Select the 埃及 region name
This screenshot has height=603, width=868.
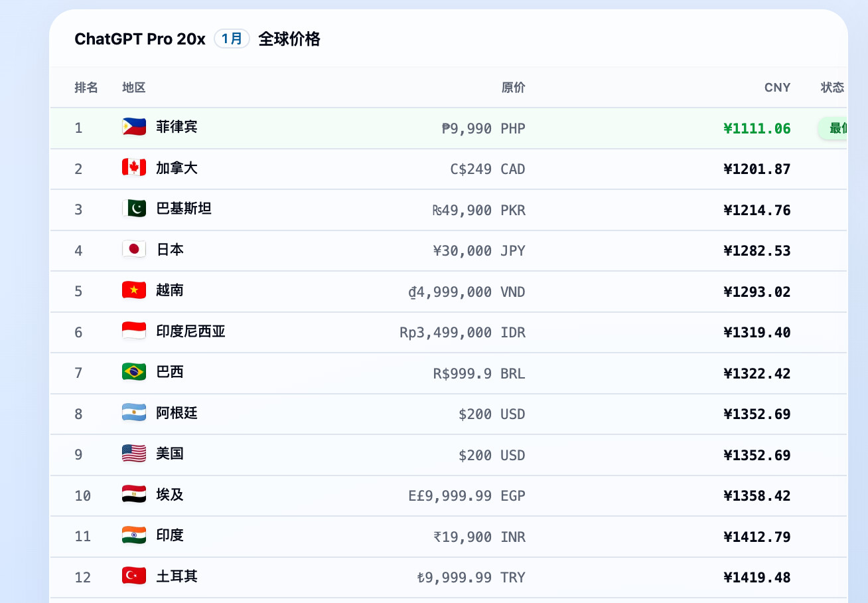170,495
